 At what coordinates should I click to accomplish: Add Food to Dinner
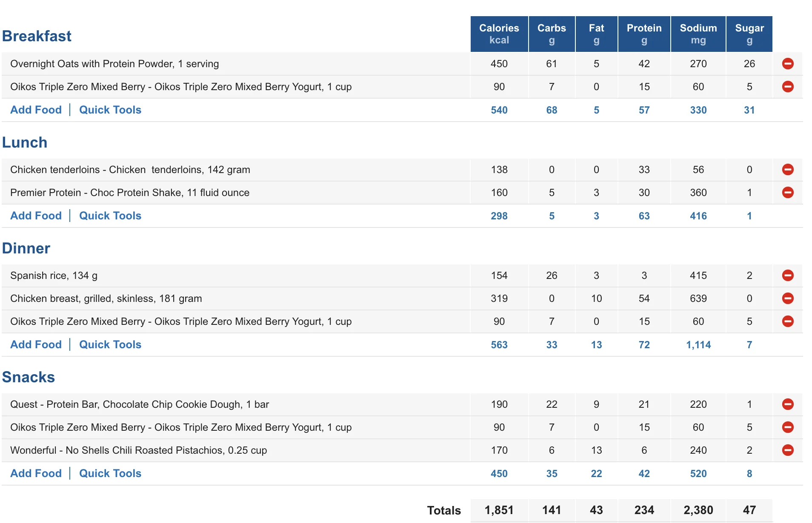click(36, 344)
